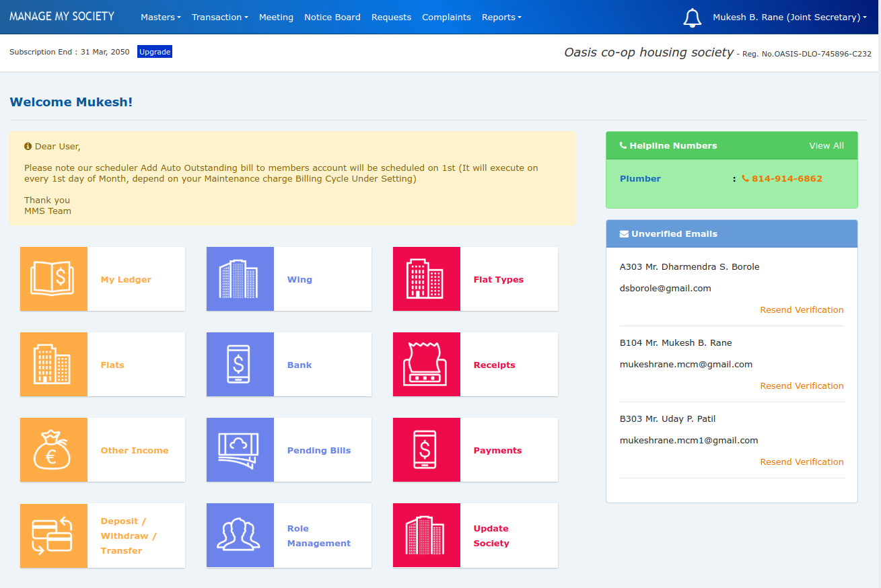Click the orange phone icon next to 814-914-6862
Viewport: 881px width, 588px height.
click(x=745, y=178)
